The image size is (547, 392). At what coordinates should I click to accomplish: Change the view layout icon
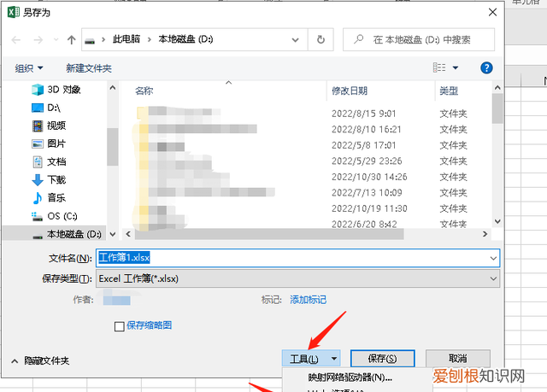pyautogui.click(x=439, y=67)
